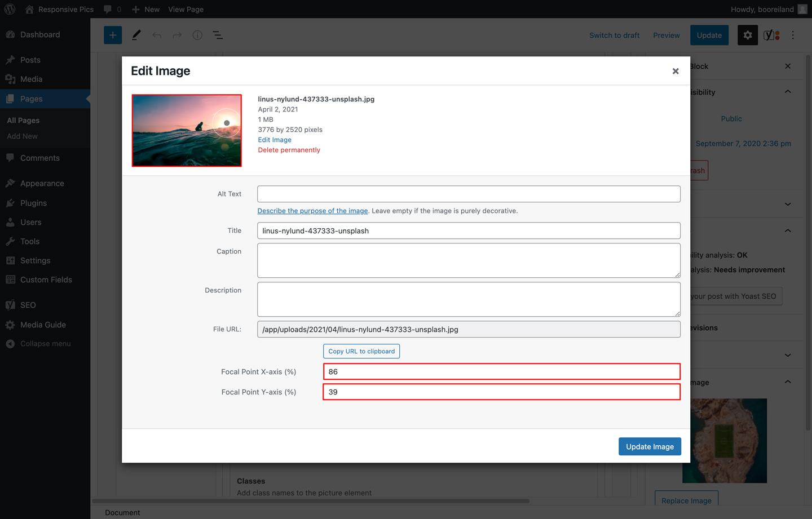
Task: Click the September 7, 2020 publish date
Action: pyautogui.click(x=743, y=144)
